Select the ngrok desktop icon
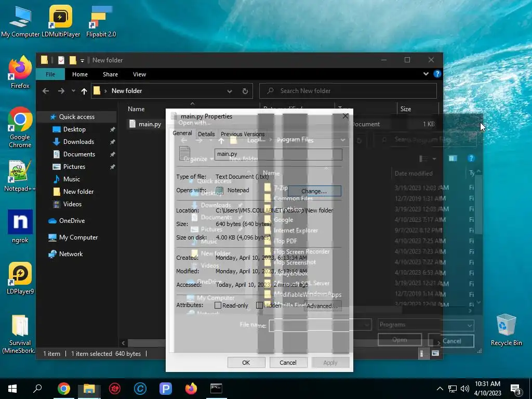The width and height of the screenshot is (532, 399). point(20,227)
